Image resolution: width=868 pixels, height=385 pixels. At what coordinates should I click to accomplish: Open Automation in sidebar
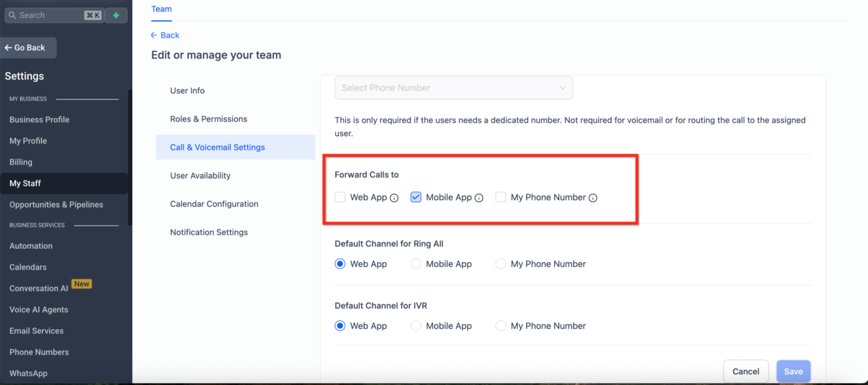click(31, 246)
